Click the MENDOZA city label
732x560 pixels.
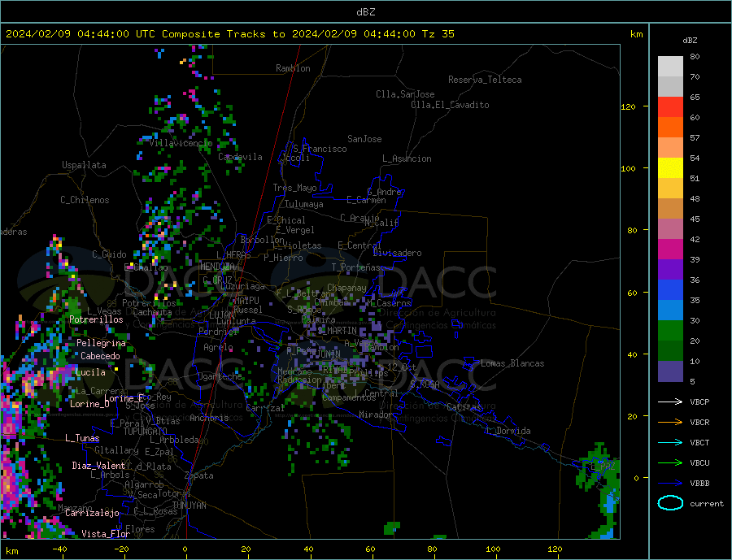click(217, 267)
